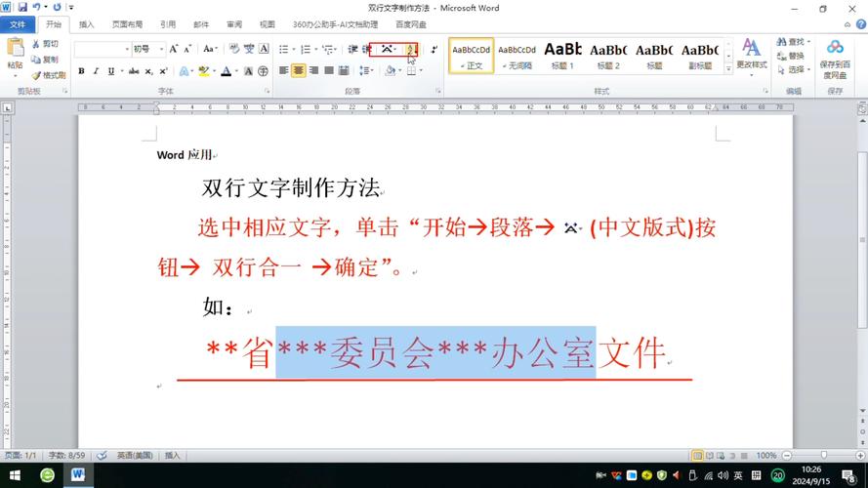
Task: Toggle Align Left paragraph alignment
Action: [x=284, y=70]
